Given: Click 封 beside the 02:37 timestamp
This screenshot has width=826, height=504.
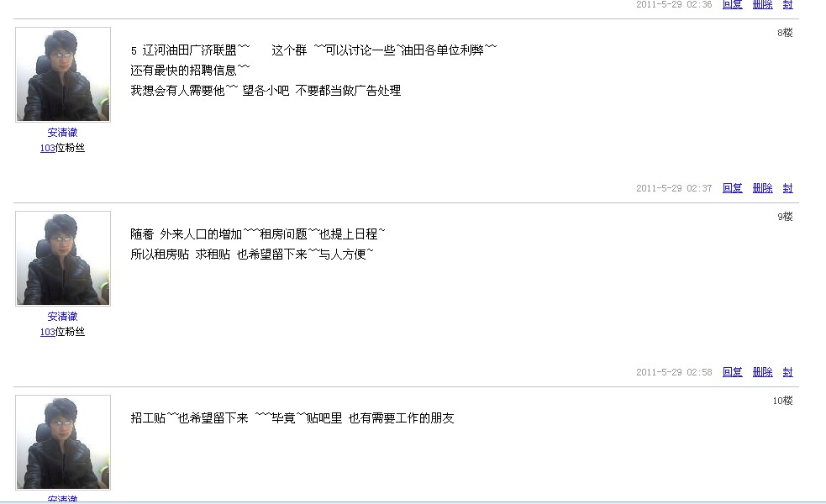Looking at the screenshot, I should 787,188.
